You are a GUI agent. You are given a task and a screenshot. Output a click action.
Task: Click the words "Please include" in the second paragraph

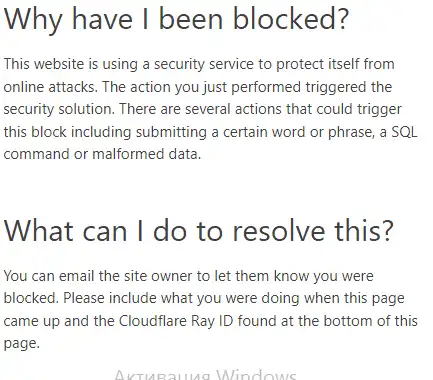[x=110, y=298]
